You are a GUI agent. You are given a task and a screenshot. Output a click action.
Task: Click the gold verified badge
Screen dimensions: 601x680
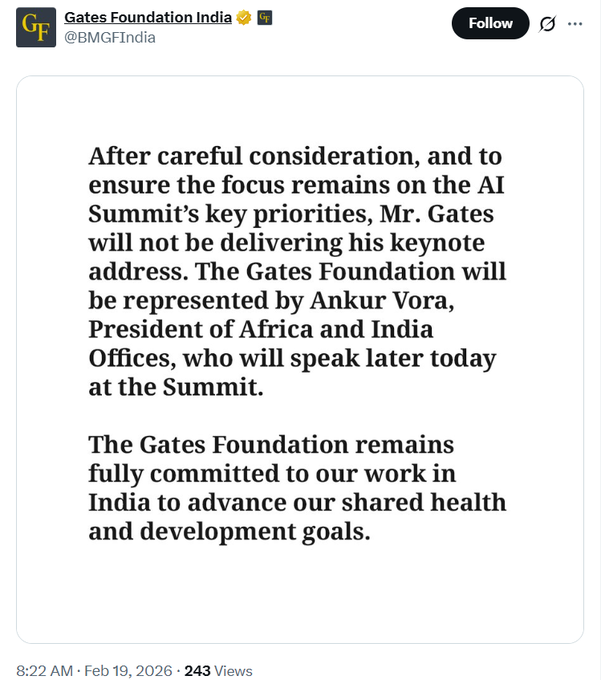[243, 18]
